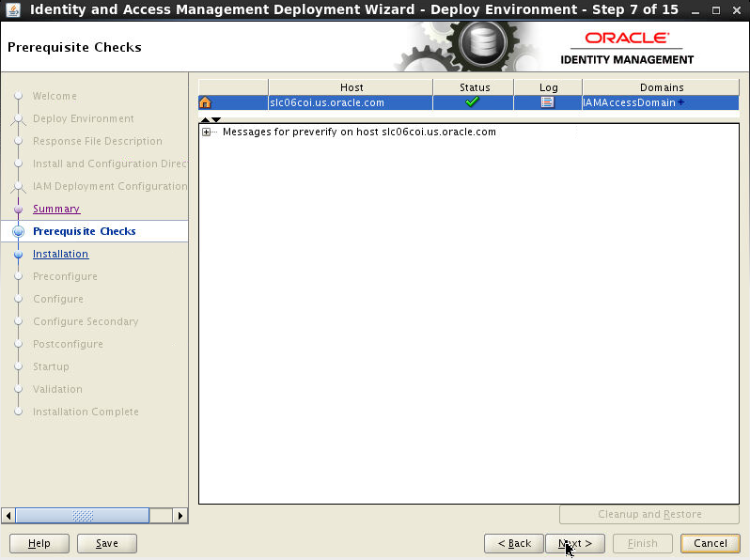Click the Finish button
Image resolution: width=750 pixels, height=560 pixels.
(x=642, y=543)
